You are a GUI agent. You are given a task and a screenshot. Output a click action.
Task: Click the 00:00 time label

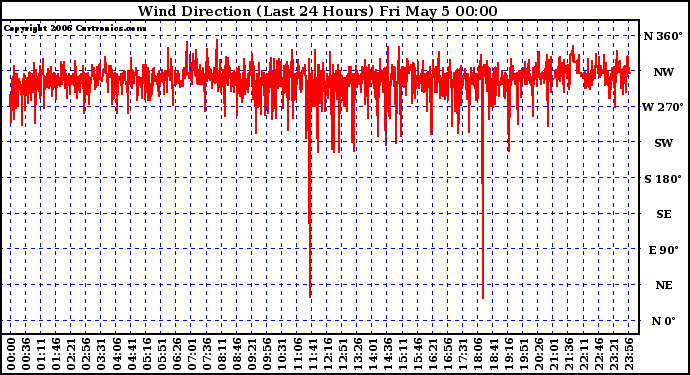tap(11, 354)
